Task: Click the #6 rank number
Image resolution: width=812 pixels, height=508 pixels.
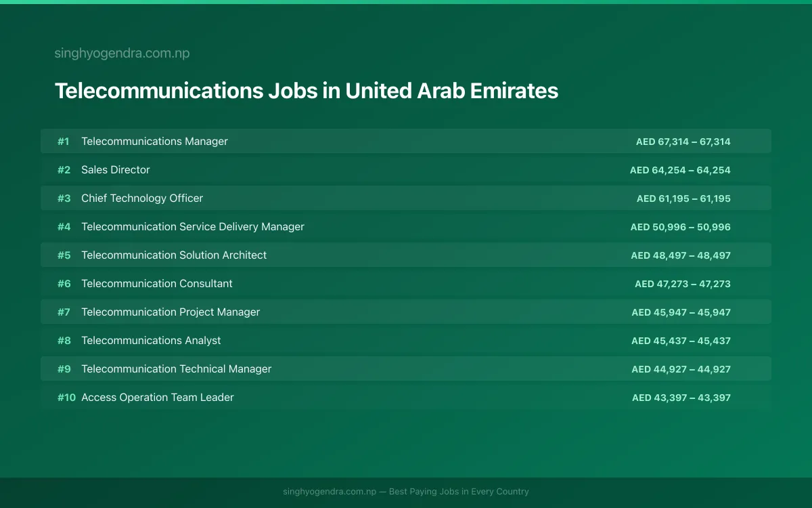Action: [x=64, y=284]
